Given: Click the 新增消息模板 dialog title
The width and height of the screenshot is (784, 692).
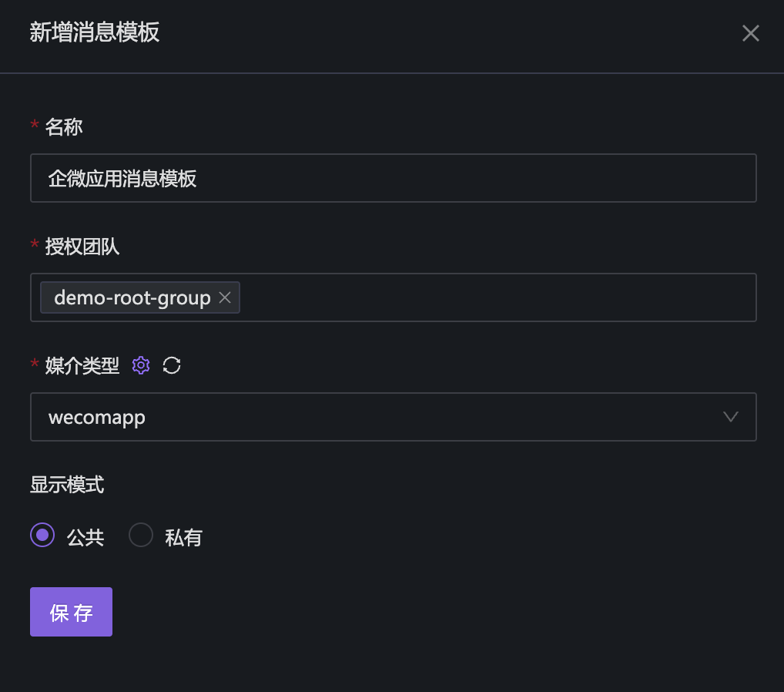Looking at the screenshot, I should pyautogui.click(x=95, y=32).
